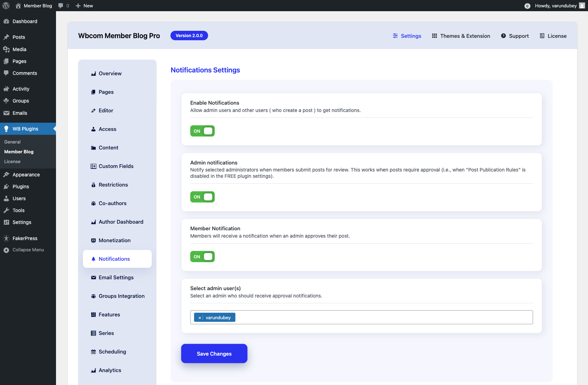Open the License submenu under WB Plugins
Image resolution: width=588 pixels, height=385 pixels.
[12, 161]
